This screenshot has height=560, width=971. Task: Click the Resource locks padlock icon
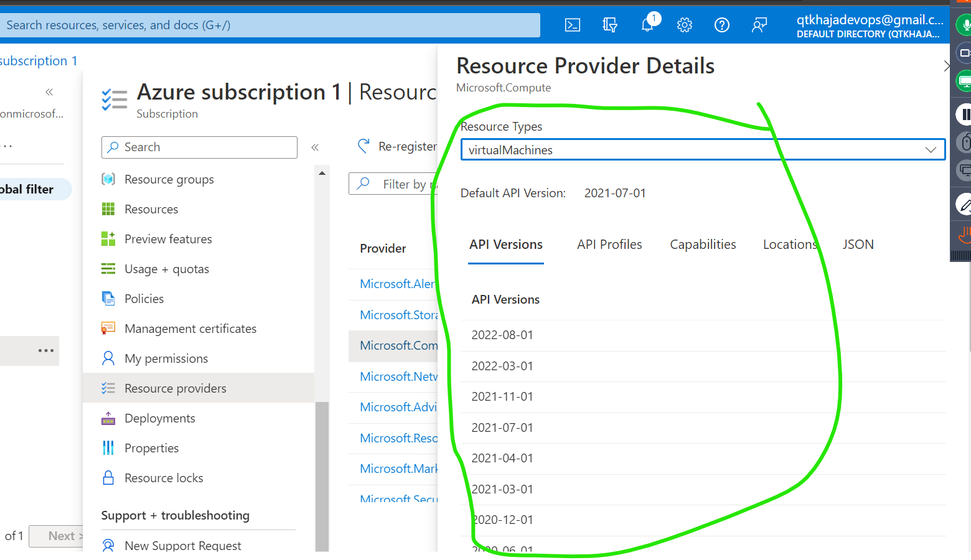tap(108, 478)
